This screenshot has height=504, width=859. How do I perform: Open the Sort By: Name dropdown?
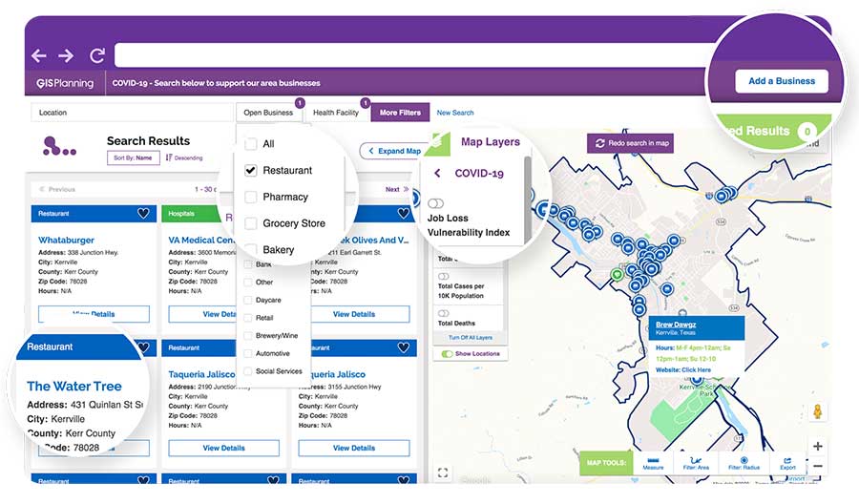[x=133, y=157]
